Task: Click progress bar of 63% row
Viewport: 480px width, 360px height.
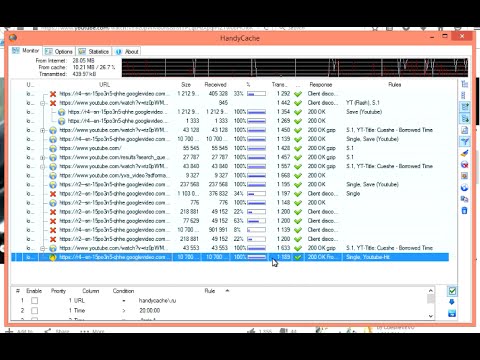Action: point(256,221)
